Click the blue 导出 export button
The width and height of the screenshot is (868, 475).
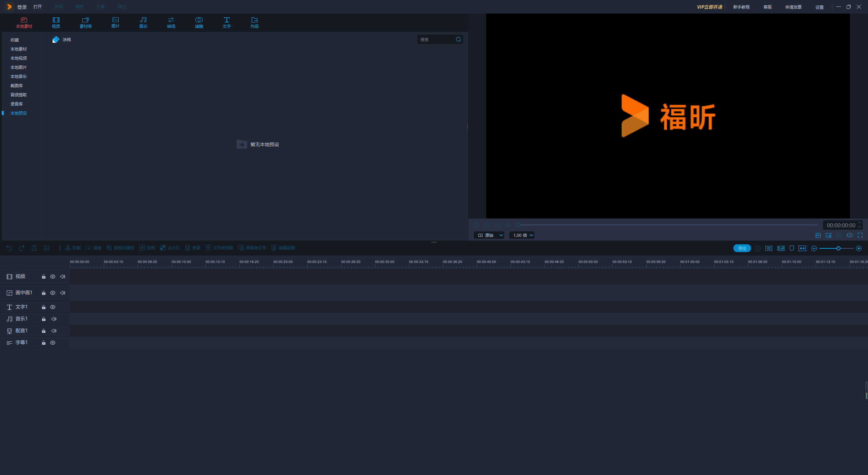742,248
